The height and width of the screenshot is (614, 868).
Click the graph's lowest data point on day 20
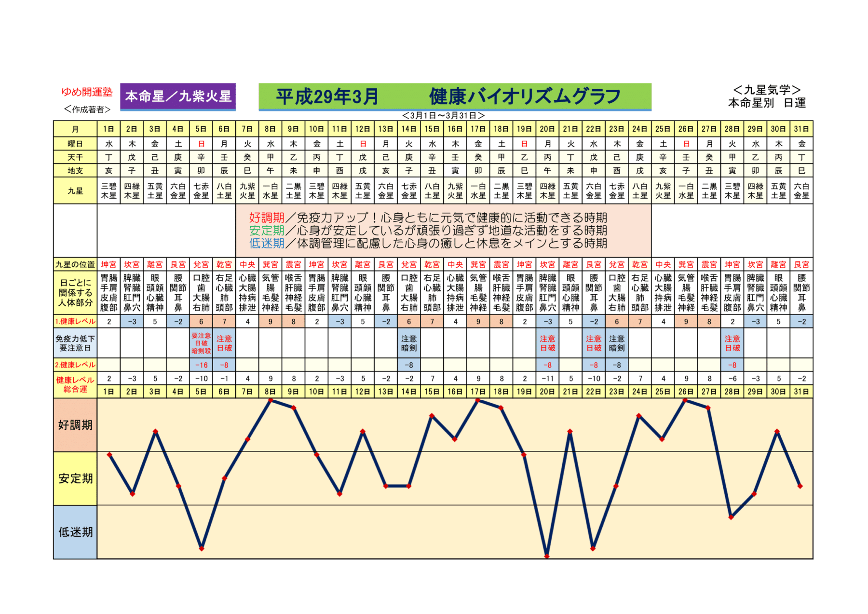547,556
